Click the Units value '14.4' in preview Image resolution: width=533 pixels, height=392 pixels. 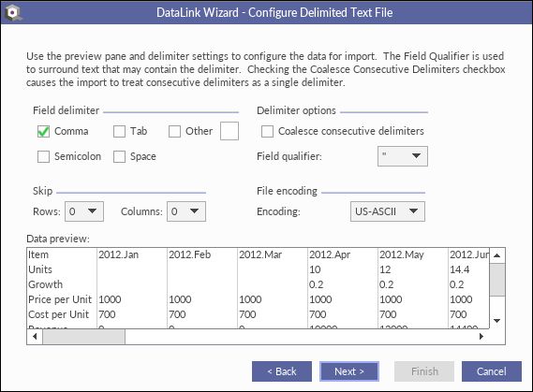460,269
